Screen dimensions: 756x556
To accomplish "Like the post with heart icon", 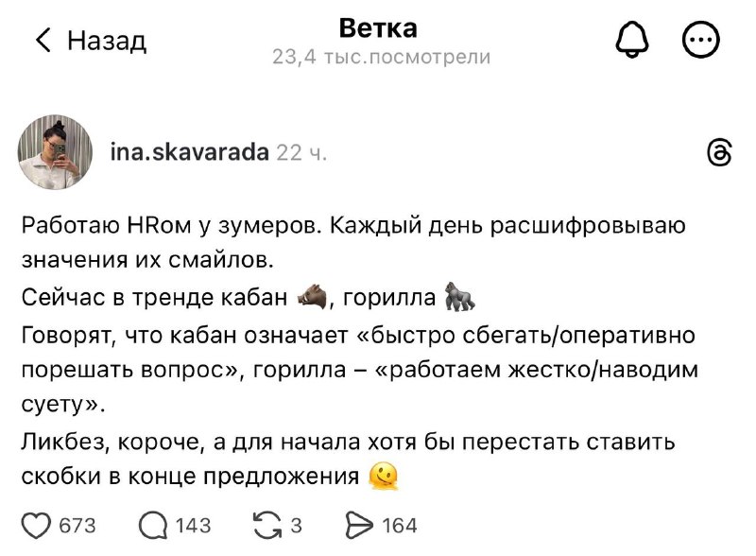I will [36, 525].
